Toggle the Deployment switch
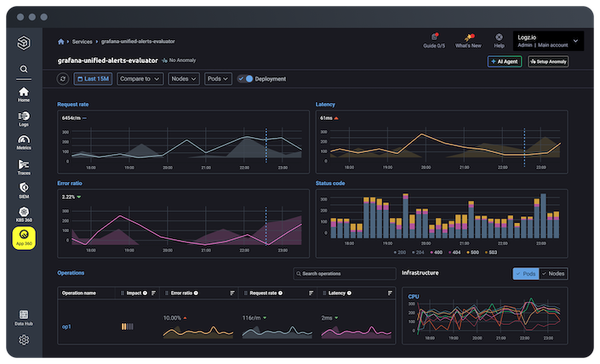 pos(246,79)
